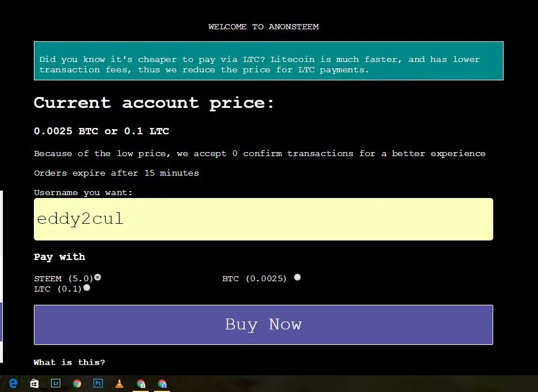Click the Buy Now button

pos(264,325)
